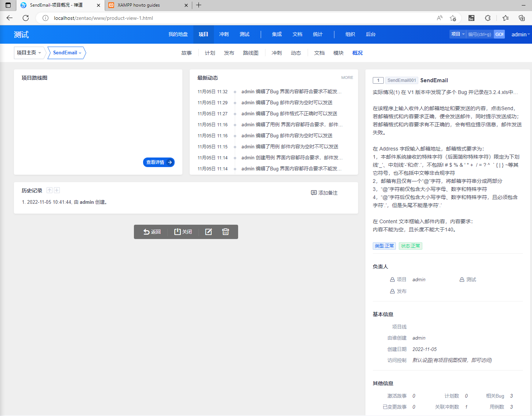
Task: Switch to 故事 sub-tab
Action: 186,53
